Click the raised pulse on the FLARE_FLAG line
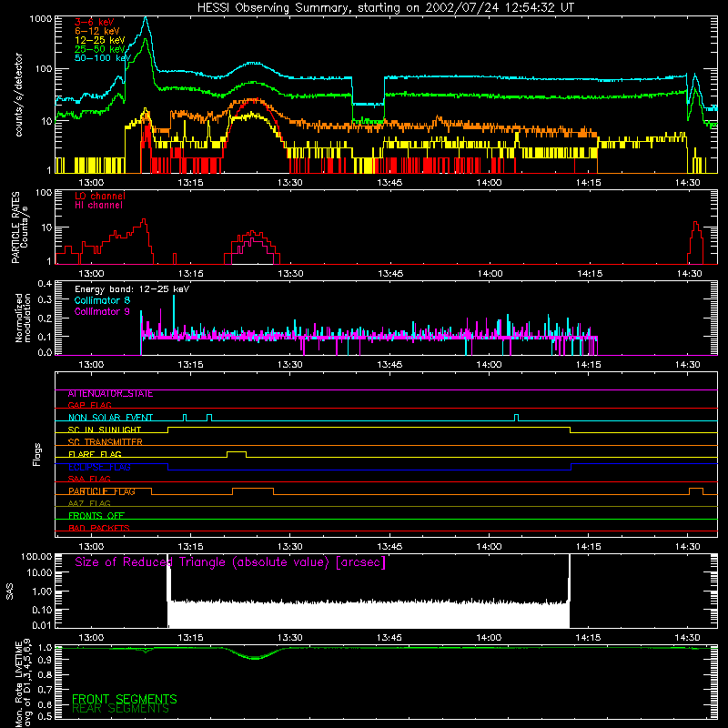 pyautogui.click(x=237, y=454)
